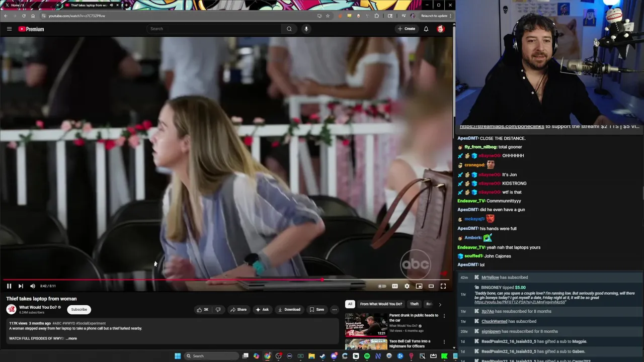Switch to miniplayer mode
Screen dimensions: 644x362
pos(419,286)
